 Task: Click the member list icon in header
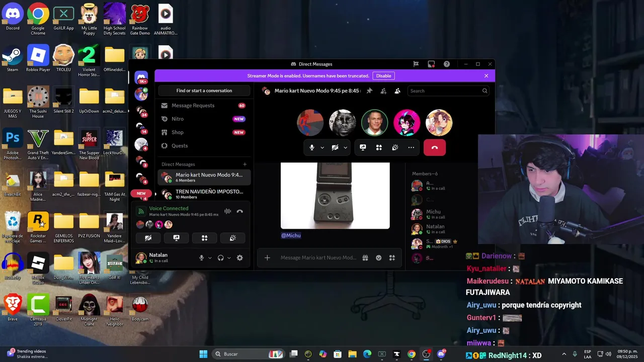397,91
